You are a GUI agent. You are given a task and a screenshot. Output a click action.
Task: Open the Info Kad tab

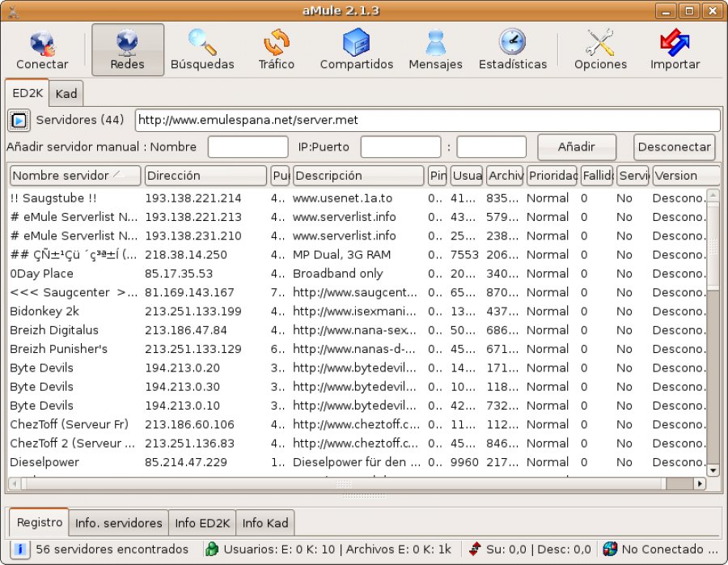click(x=265, y=523)
